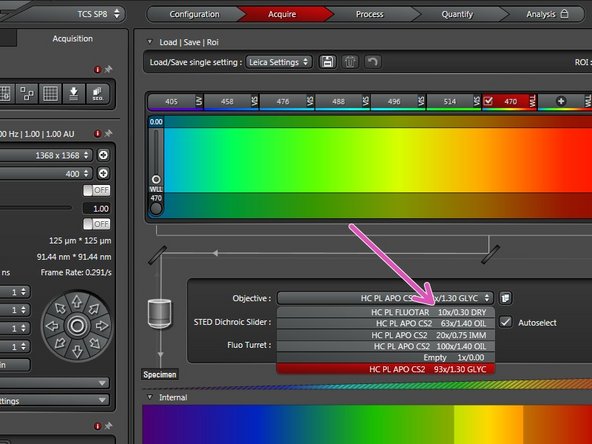Select the 476 laser line

pyautogui.click(x=287, y=101)
